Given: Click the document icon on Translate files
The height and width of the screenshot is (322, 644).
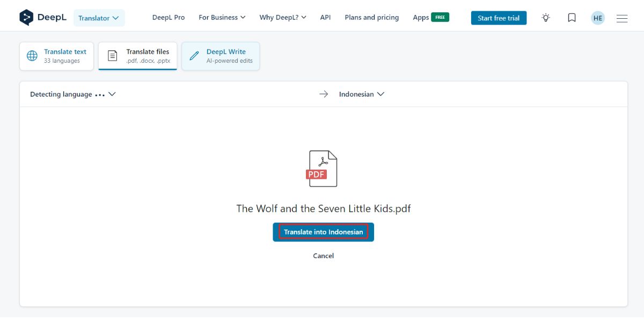Looking at the screenshot, I should point(112,55).
